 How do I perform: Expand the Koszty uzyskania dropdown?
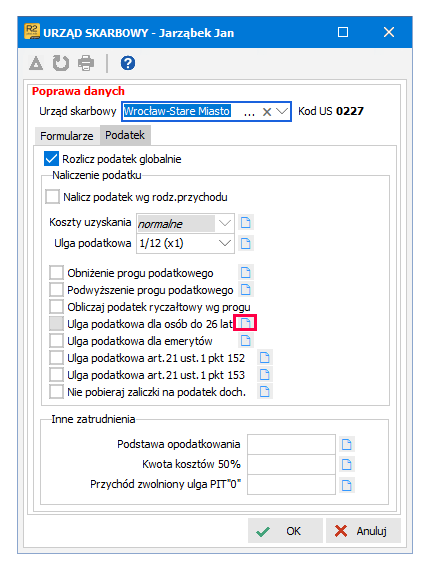click(x=225, y=223)
